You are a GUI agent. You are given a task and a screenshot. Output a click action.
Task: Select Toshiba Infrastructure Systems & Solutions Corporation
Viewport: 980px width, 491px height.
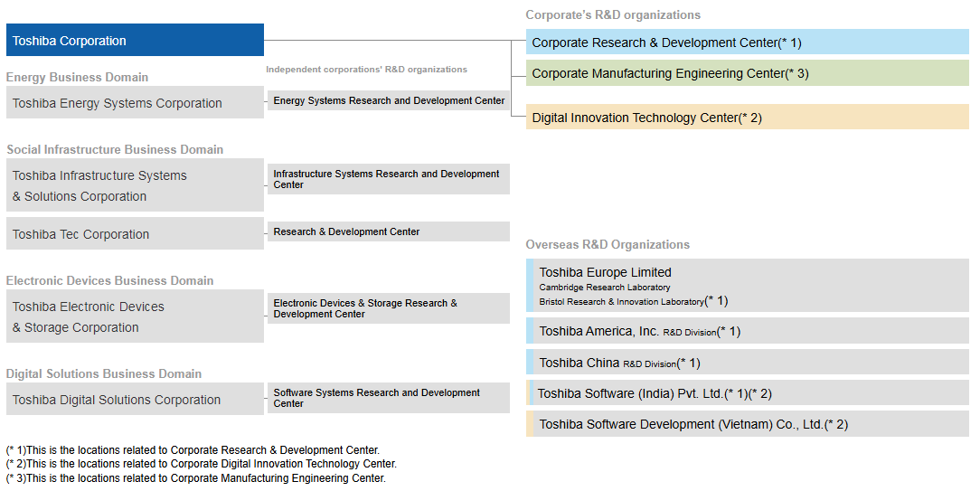click(135, 185)
